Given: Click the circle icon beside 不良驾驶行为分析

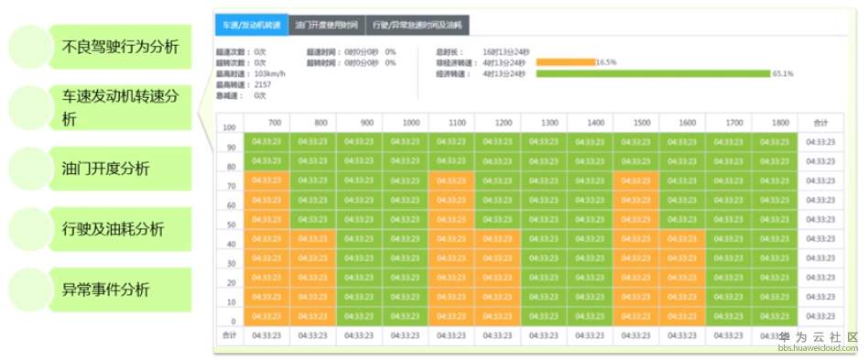Looking at the screenshot, I should tap(31, 47).
